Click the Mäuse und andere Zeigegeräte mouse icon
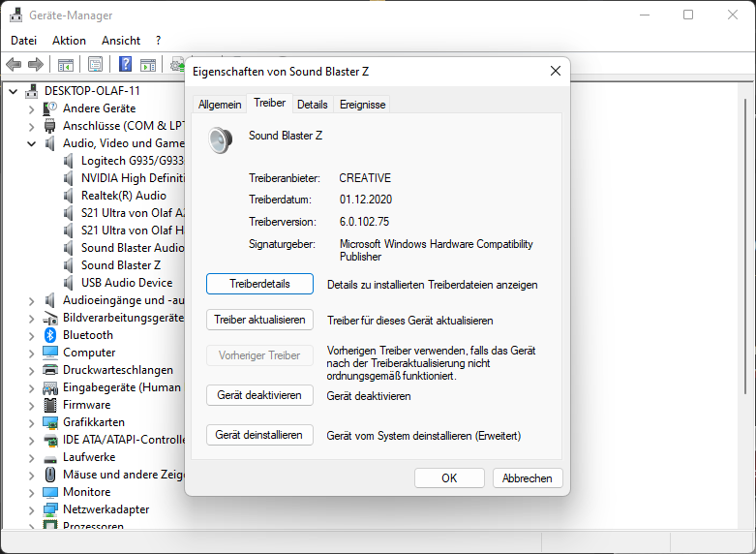This screenshot has width=756, height=554. click(50, 475)
